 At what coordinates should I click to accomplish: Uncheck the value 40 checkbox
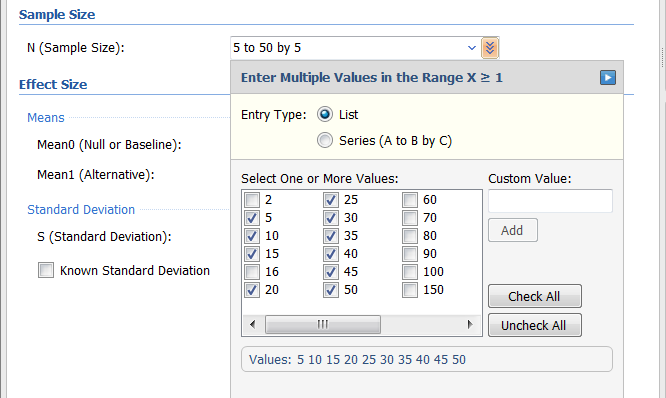point(331,254)
